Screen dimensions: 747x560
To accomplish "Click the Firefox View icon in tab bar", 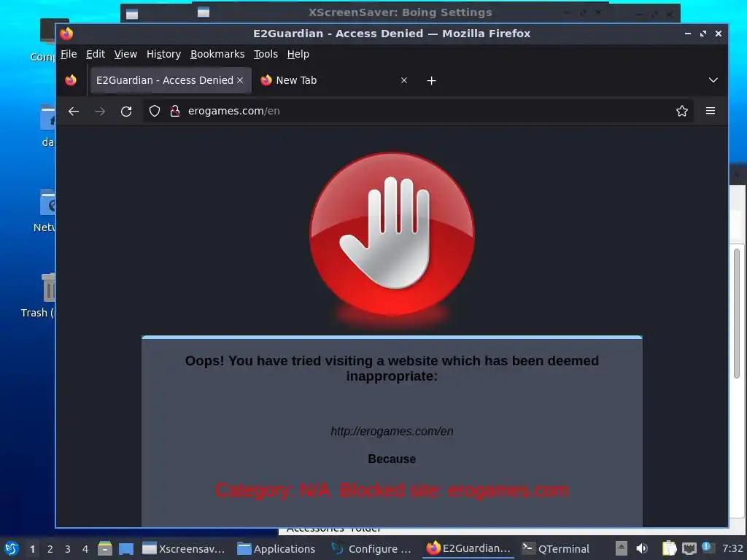I will tap(71, 80).
